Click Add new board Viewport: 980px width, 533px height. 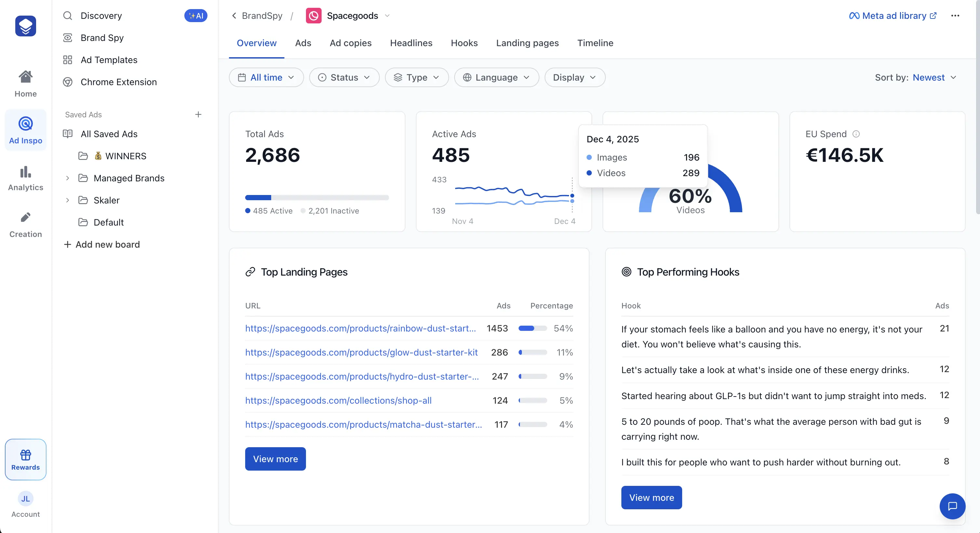[102, 244]
